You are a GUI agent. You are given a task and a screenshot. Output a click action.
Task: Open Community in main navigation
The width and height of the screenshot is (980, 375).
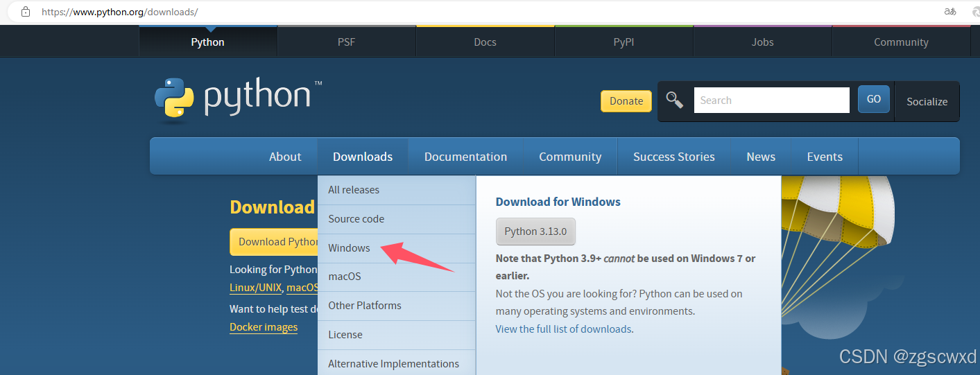570,157
